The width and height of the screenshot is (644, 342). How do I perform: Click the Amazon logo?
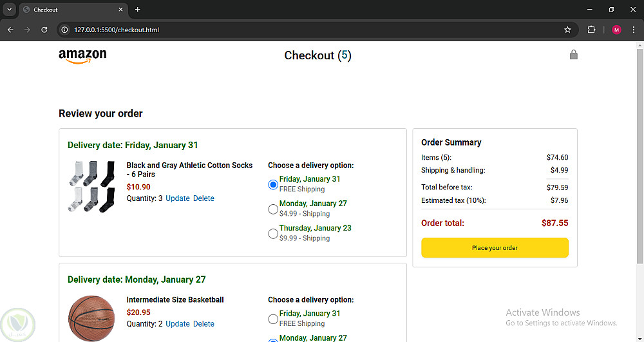click(82, 56)
